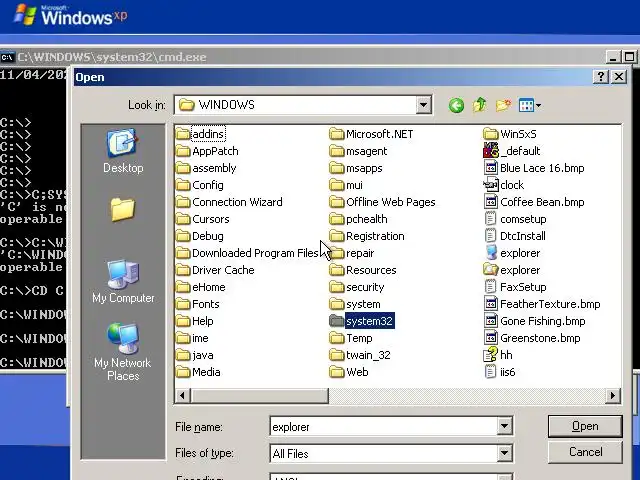This screenshot has height=480, width=640.
Task: Select the addins folder
Action: click(201, 134)
